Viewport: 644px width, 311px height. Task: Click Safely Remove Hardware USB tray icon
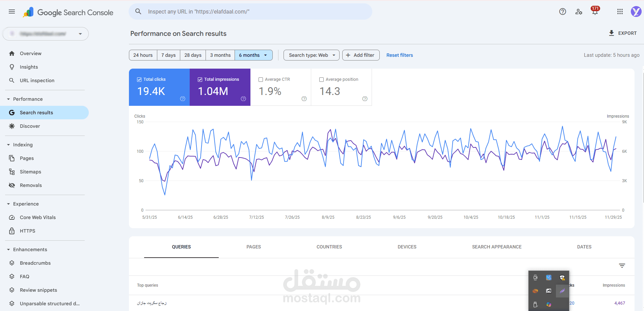click(x=535, y=305)
